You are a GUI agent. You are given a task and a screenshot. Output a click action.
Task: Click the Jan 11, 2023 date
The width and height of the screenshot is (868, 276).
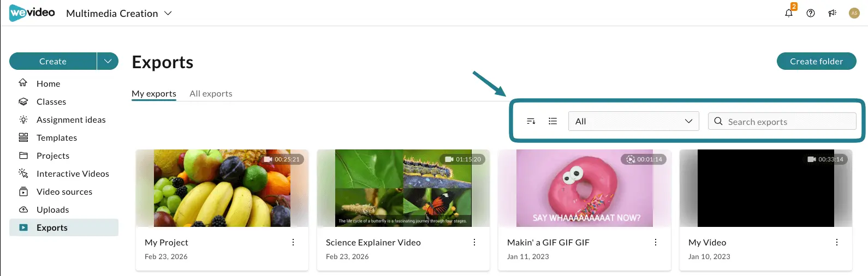(x=528, y=256)
